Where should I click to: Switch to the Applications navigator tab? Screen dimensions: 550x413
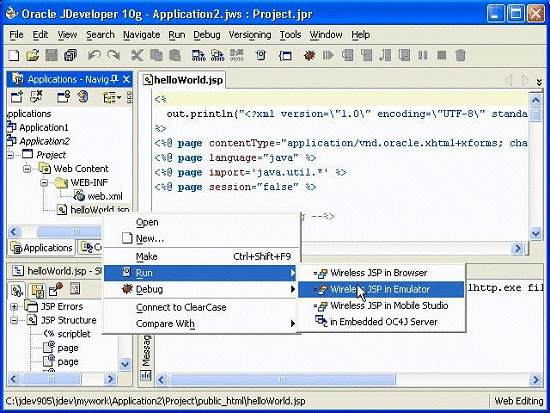41,248
